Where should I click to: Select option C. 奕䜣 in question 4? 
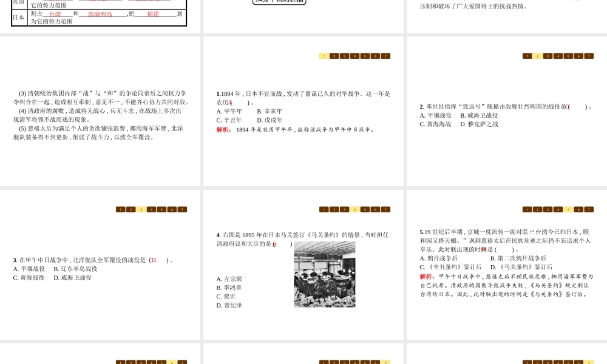click(x=226, y=297)
